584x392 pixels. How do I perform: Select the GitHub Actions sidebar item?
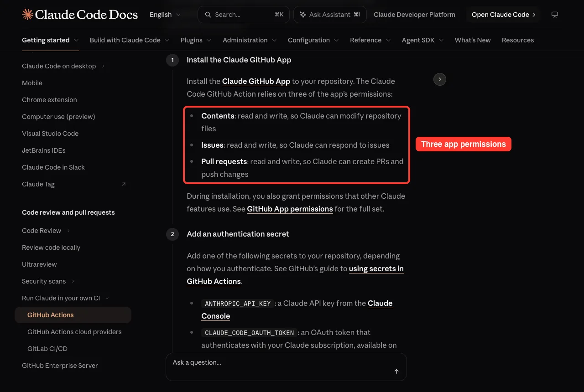point(73,315)
